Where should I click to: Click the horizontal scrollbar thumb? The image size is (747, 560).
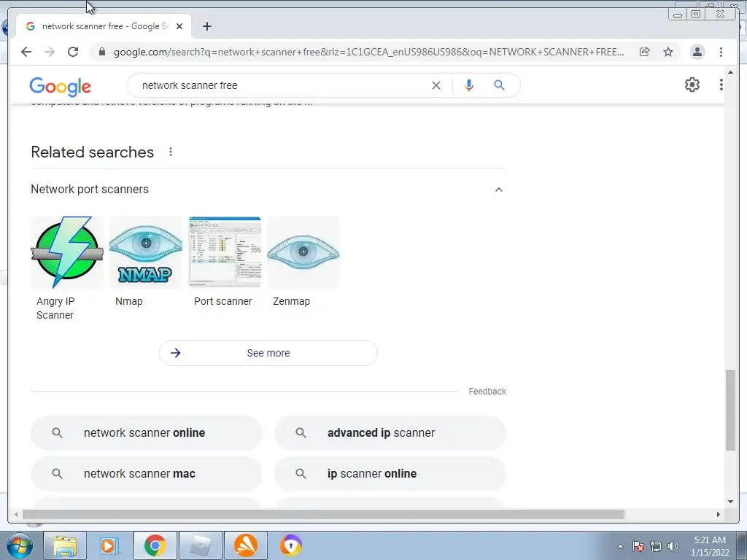323,514
